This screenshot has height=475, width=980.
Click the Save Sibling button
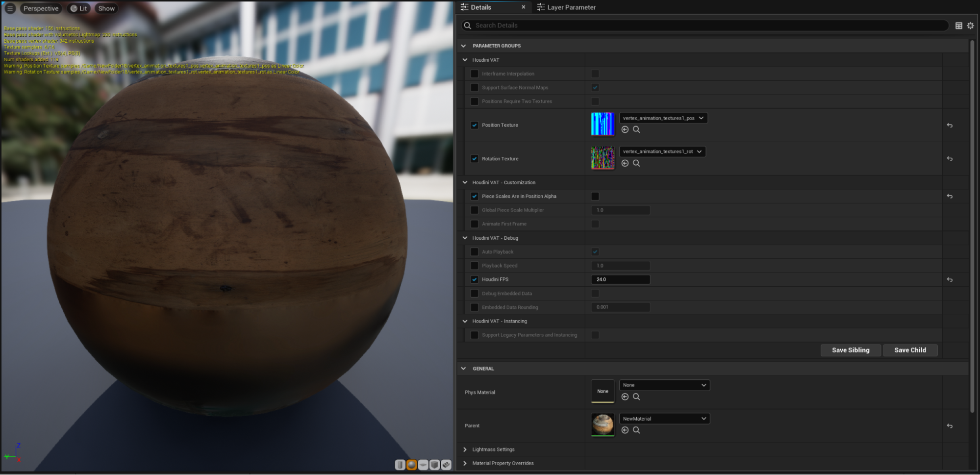851,350
